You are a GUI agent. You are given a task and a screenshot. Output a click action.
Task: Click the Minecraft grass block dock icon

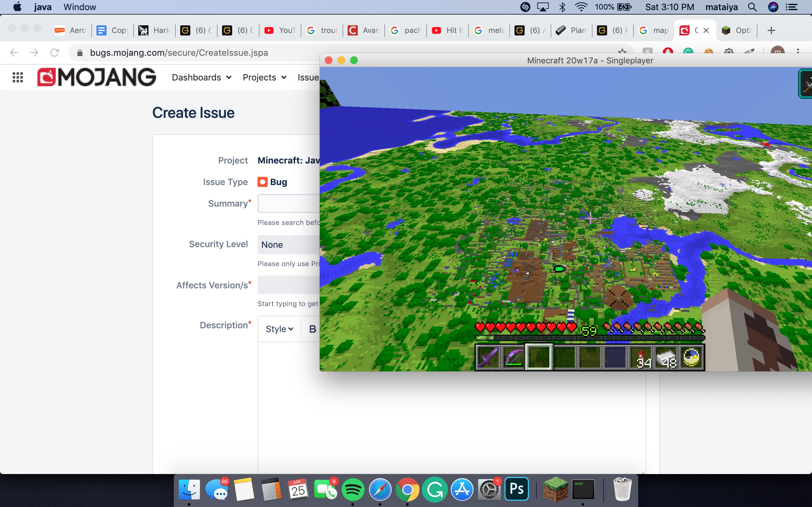tap(556, 490)
